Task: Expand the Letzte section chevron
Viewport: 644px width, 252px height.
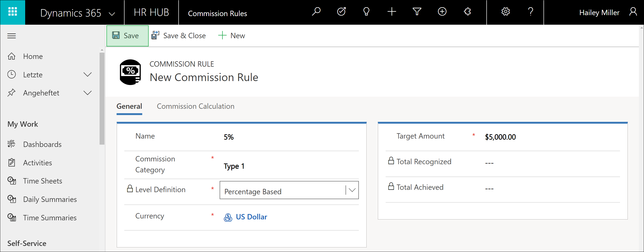Action: [87, 75]
